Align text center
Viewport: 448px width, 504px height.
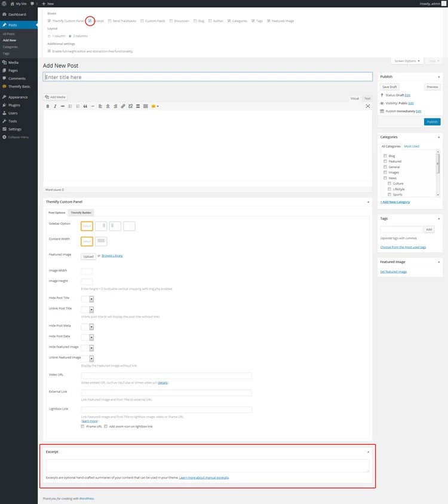point(108,106)
